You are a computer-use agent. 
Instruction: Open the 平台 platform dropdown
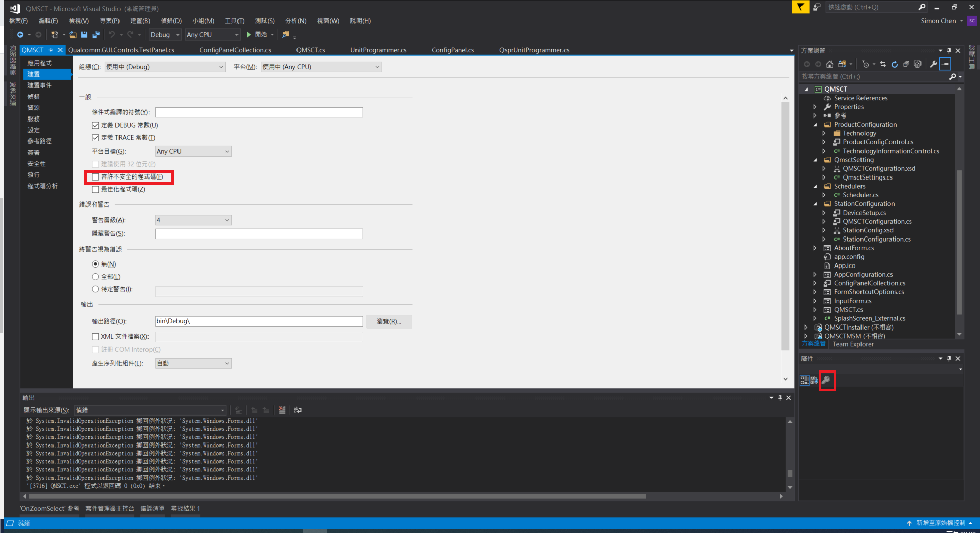[x=321, y=67]
